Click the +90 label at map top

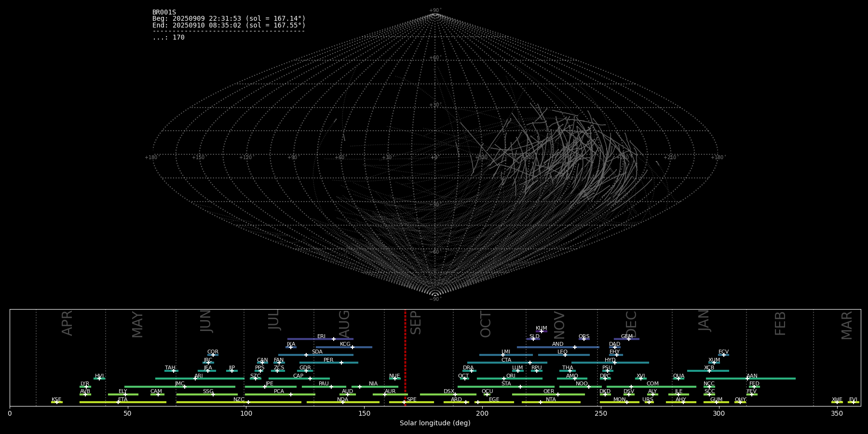point(435,11)
